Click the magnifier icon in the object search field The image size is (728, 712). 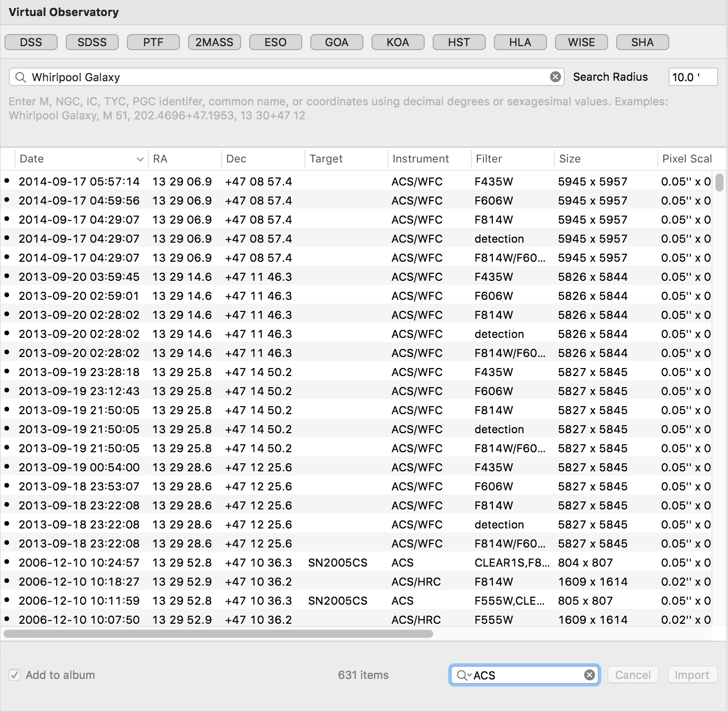(x=21, y=77)
